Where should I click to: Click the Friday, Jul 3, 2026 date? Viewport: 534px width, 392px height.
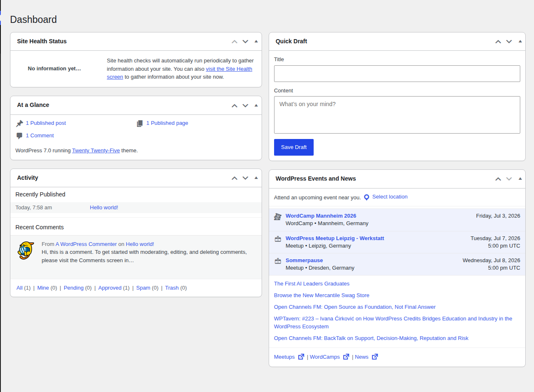click(498, 216)
